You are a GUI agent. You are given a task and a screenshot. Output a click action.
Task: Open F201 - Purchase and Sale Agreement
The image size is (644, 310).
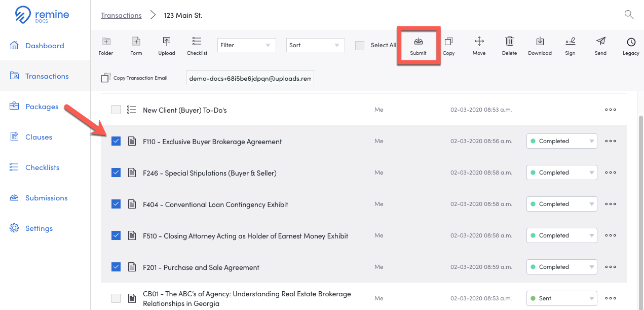201,267
